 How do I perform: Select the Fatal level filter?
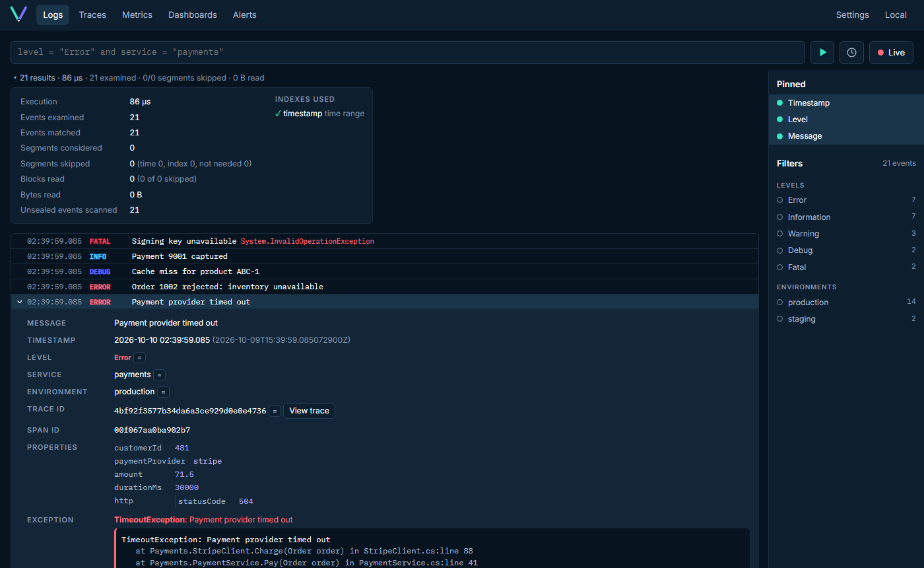[846, 267]
